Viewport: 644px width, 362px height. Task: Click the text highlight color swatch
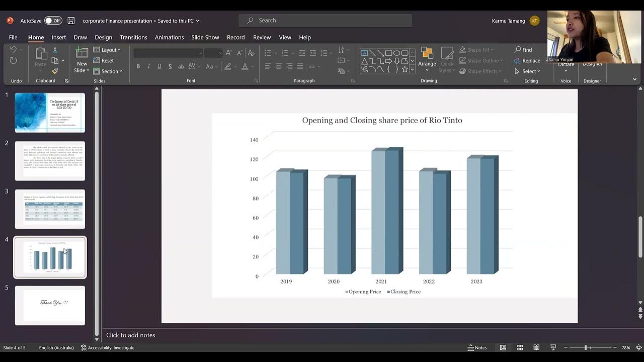[x=228, y=66]
